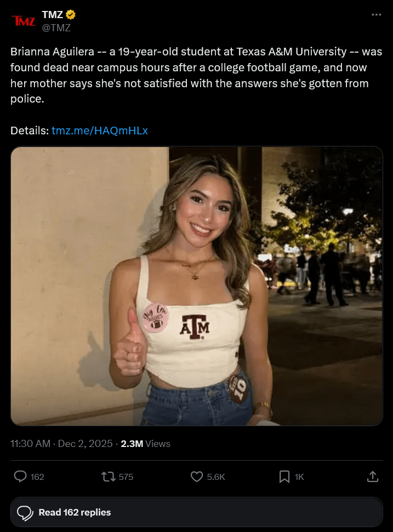Click the TMZ profile avatar logo
This screenshot has width=393, height=532.
pos(23,21)
